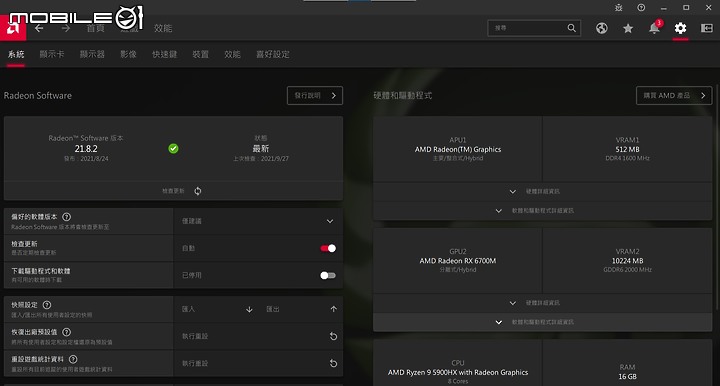Open the 發行說明 button

(x=315, y=95)
